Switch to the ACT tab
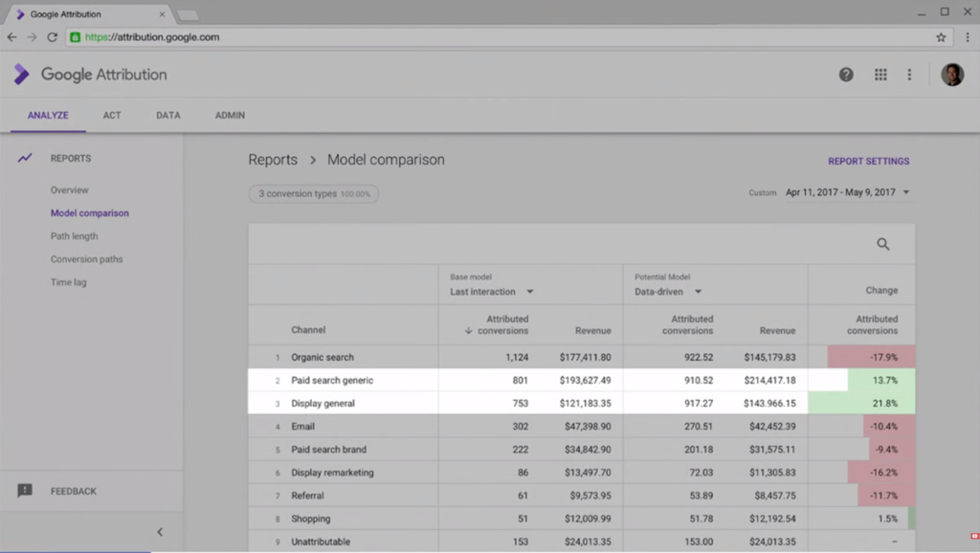Viewport: 980px width, 553px height. coord(112,116)
